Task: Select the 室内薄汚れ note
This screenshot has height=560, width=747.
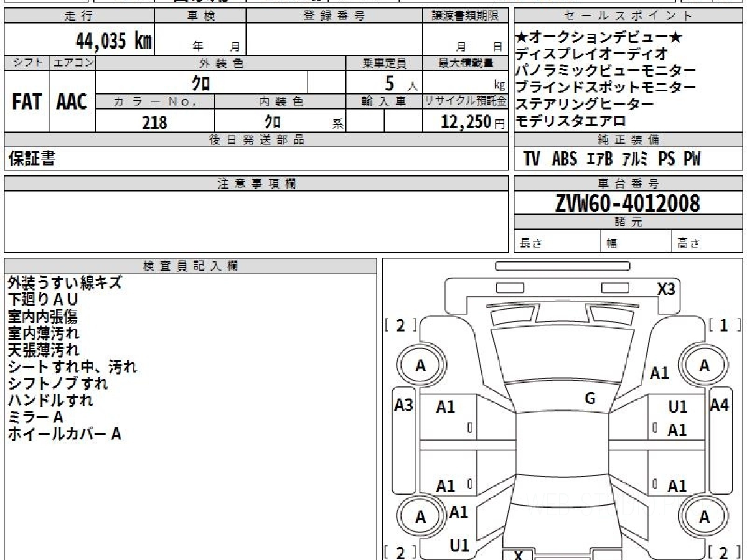Action: 44,334
